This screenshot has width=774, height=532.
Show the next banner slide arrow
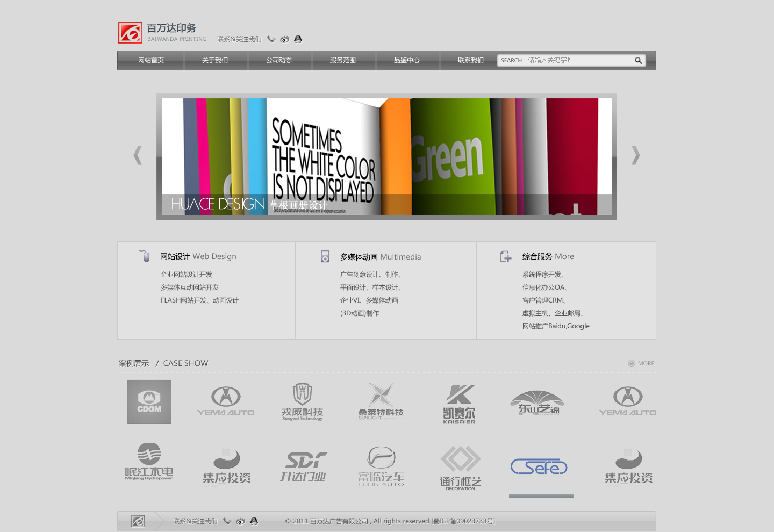pos(636,155)
